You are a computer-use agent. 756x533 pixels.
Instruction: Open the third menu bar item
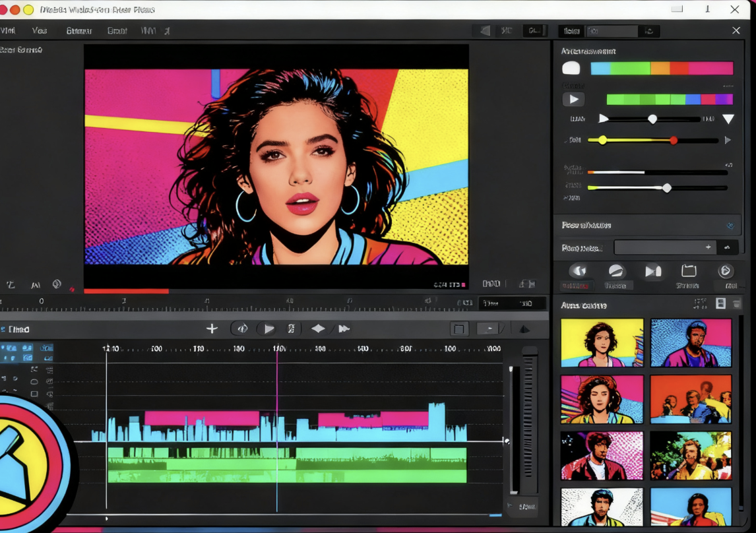click(79, 31)
